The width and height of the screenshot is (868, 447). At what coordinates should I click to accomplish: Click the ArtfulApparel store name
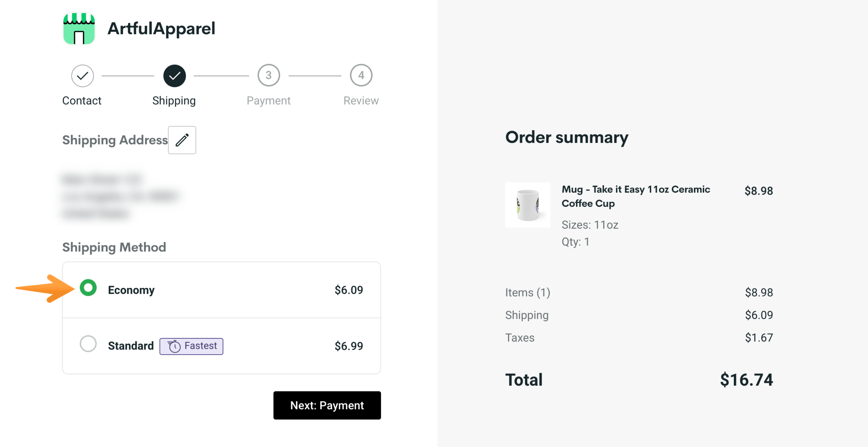point(161,29)
